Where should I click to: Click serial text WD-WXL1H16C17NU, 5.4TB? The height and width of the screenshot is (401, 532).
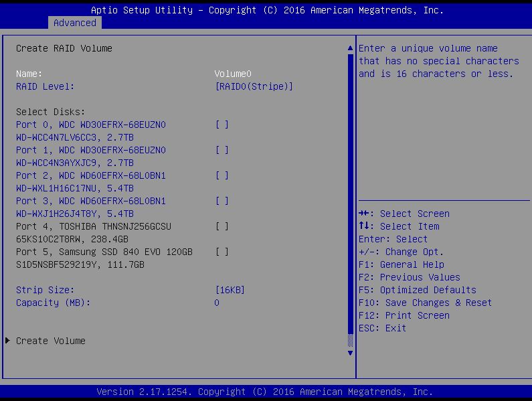click(75, 188)
